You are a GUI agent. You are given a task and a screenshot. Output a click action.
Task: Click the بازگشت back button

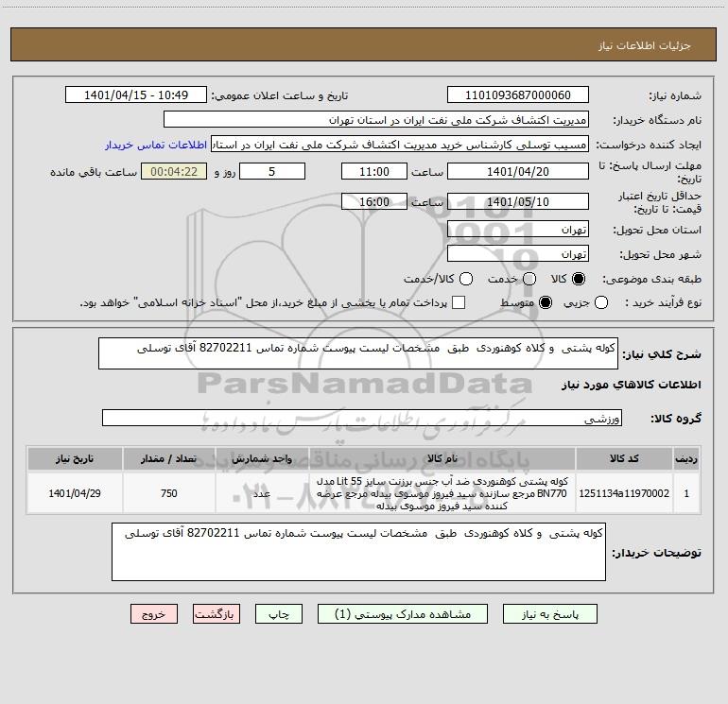coord(217,614)
